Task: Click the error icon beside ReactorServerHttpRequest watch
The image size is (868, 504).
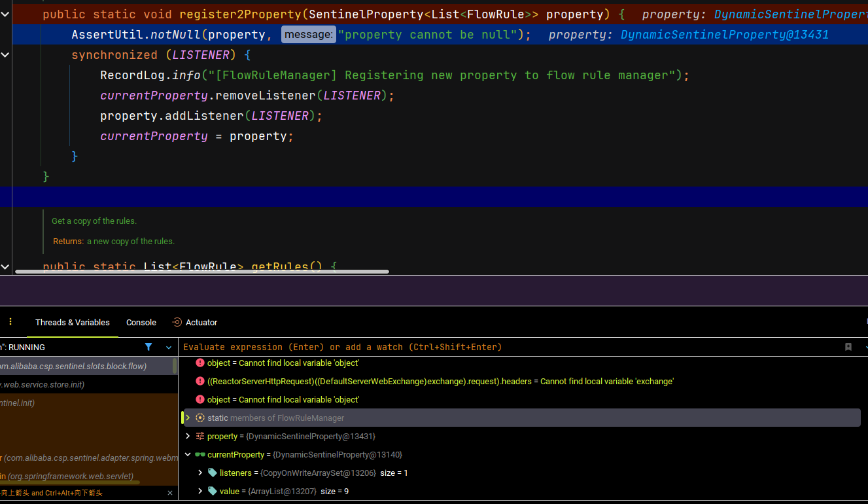Action: tap(200, 381)
